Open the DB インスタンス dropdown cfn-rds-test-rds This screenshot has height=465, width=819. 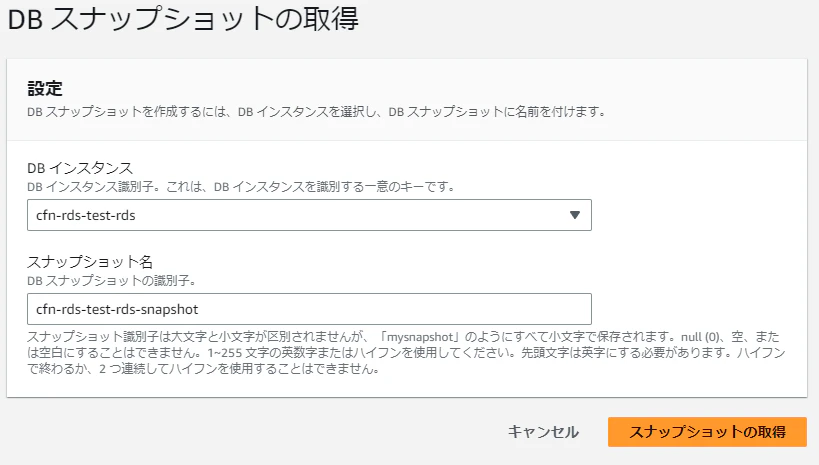pos(309,215)
